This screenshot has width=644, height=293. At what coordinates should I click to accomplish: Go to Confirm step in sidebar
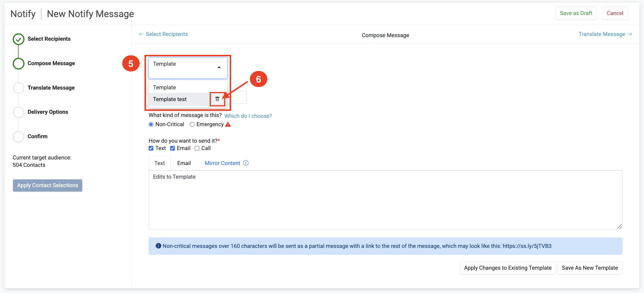pyautogui.click(x=37, y=136)
